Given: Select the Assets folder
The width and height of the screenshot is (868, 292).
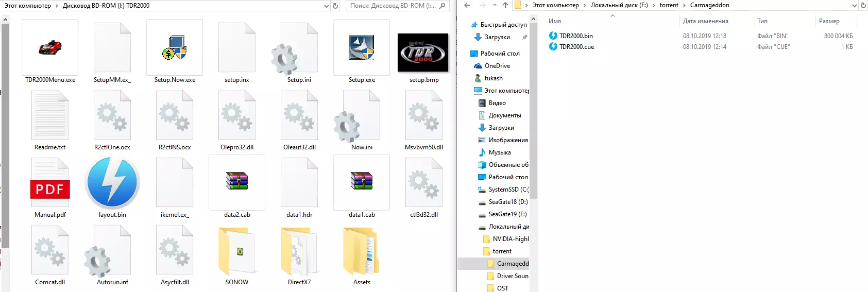Looking at the screenshot, I should coord(362,251).
